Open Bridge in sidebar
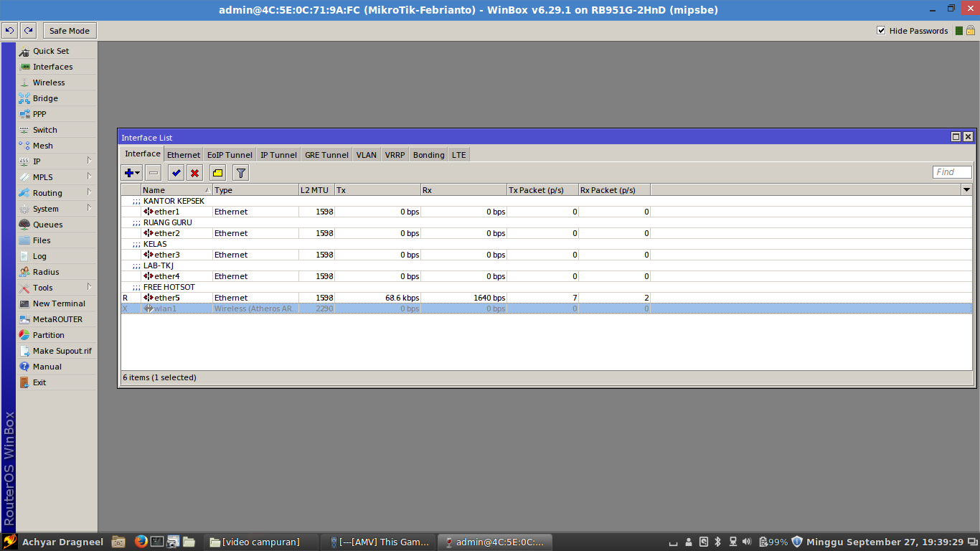Screen dimensions: 980x551 click(56, 98)
